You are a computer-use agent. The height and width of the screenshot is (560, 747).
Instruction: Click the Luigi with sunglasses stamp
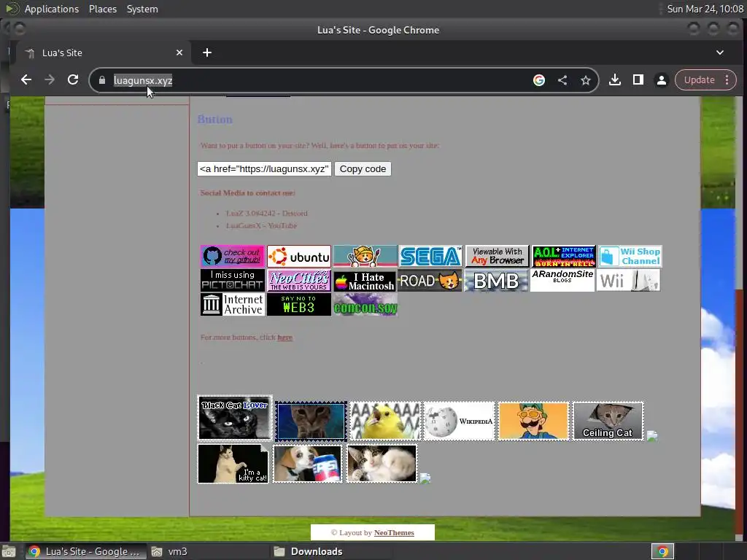533,421
